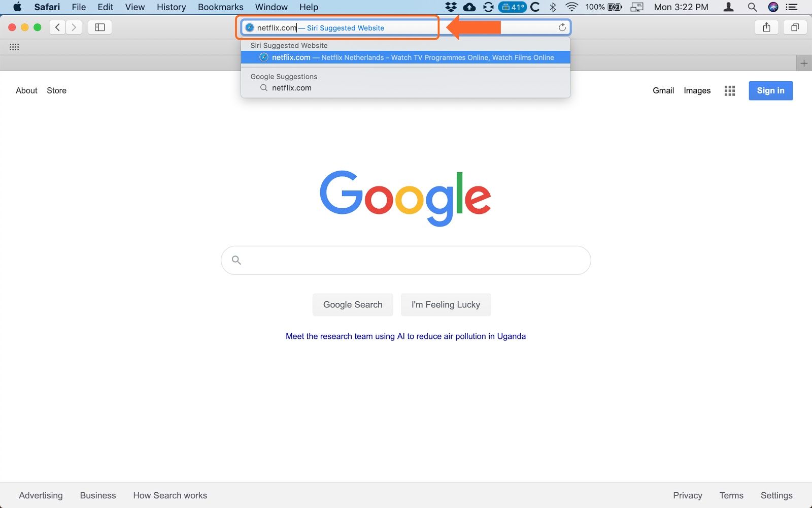The height and width of the screenshot is (508, 812).
Task: Visit the Google Store link
Action: pyautogui.click(x=56, y=90)
